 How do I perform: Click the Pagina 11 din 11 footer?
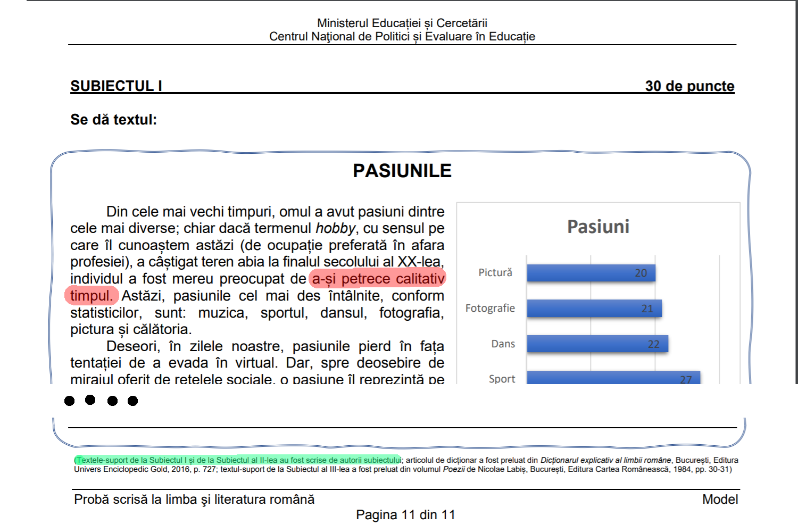point(406,514)
